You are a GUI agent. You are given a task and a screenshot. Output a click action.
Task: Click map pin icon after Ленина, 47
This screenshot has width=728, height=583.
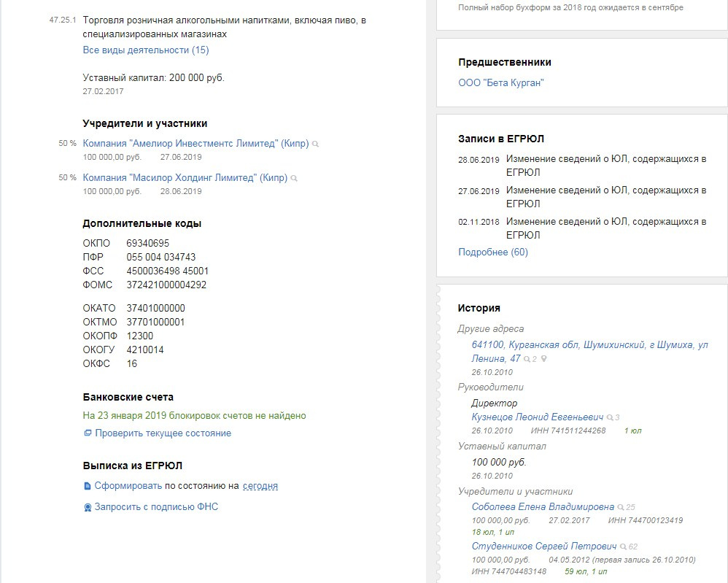(544, 358)
